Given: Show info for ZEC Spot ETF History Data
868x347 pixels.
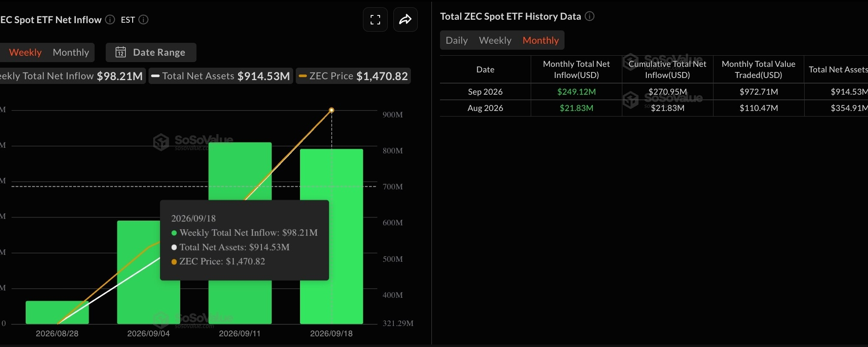Looking at the screenshot, I should click(589, 16).
